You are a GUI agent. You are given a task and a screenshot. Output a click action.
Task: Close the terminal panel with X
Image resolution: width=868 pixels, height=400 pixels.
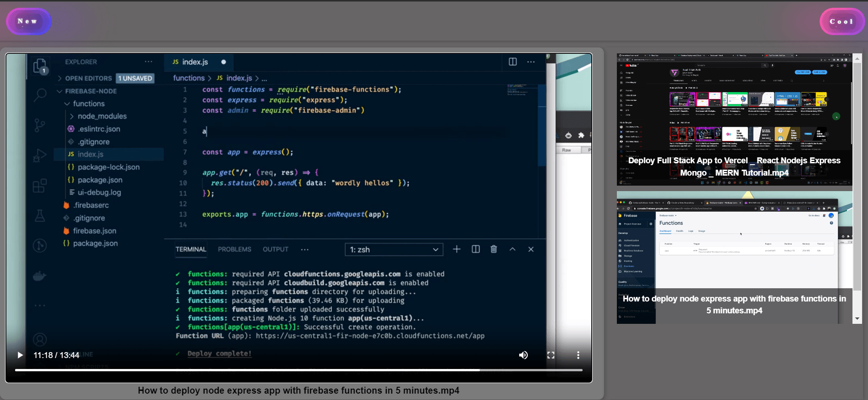tap(531, 249)
